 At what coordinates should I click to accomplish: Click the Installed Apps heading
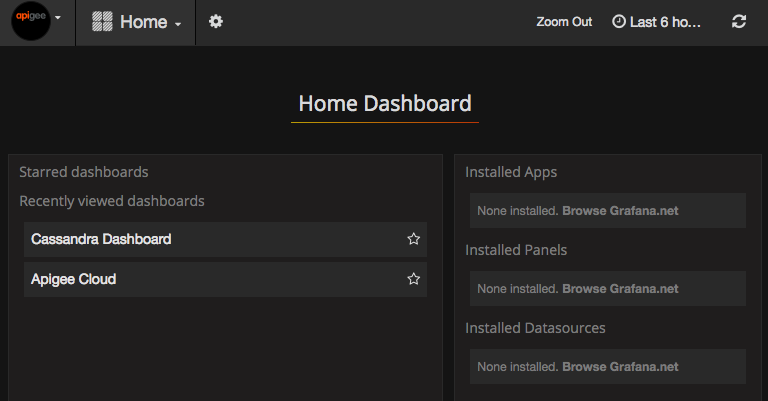[x=511, y=172]
